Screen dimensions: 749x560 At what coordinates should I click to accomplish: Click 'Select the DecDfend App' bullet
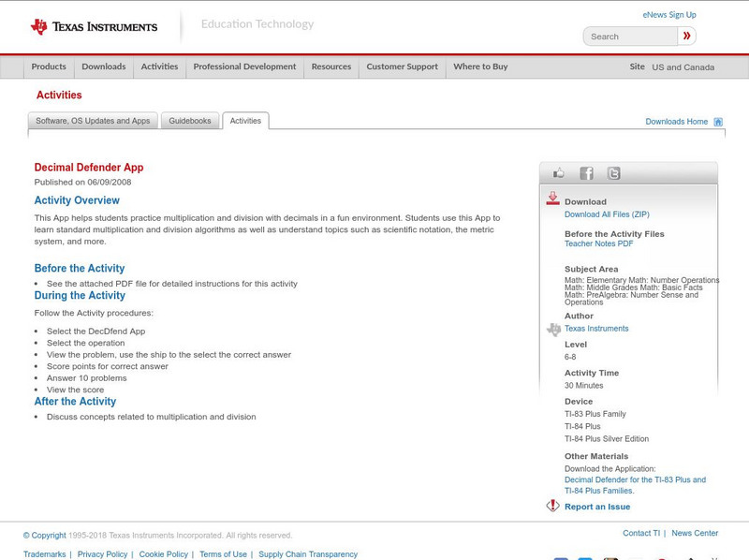[96, 332]
